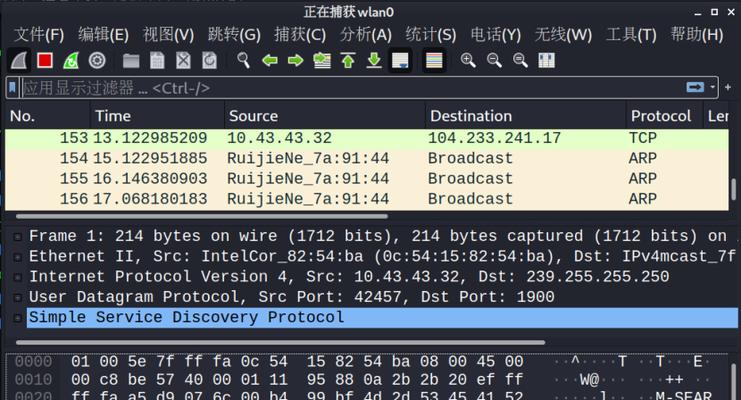Select packet 153 TCP row

pos(367,138)
